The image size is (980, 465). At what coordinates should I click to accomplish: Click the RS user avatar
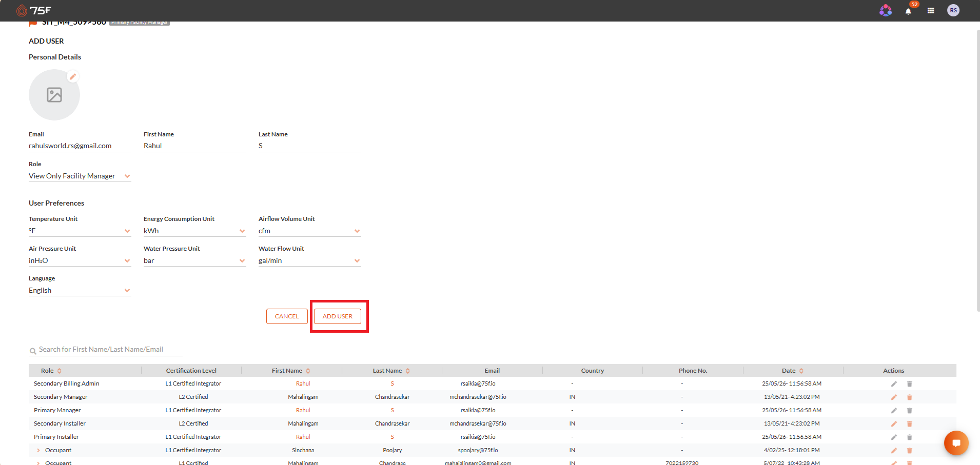click(x=953, y=10)
